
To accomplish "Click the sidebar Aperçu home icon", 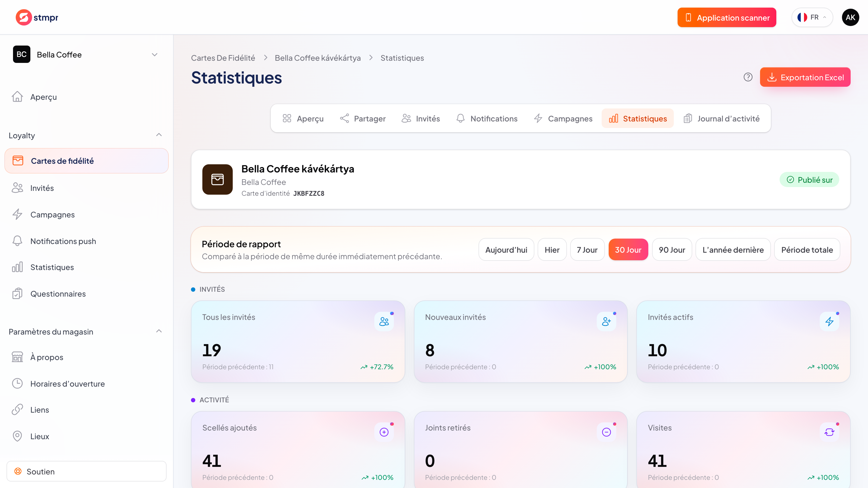I will click(17, 97).
